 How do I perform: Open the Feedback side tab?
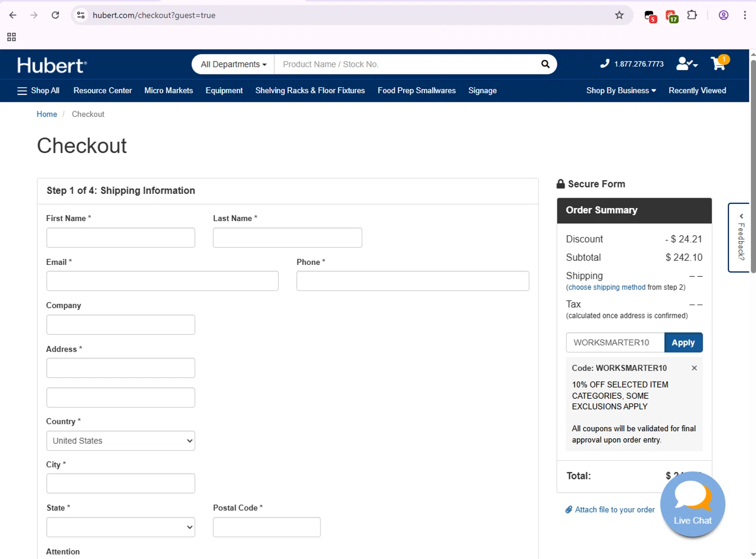tap(740, 237)
